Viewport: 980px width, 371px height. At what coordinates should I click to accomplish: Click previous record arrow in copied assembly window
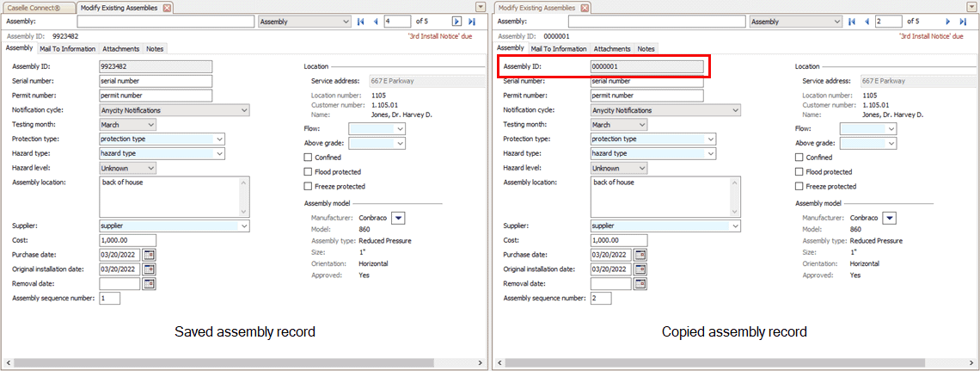866,22
